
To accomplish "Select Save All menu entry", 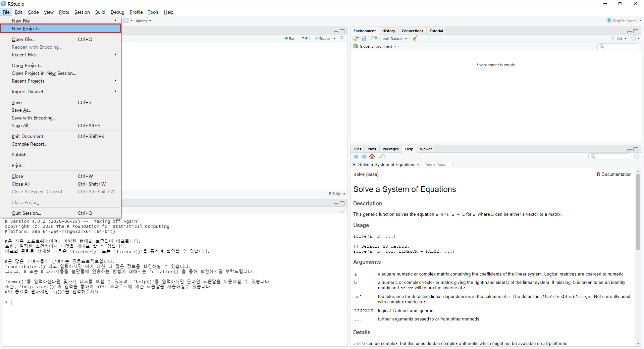I will [61, 126].
